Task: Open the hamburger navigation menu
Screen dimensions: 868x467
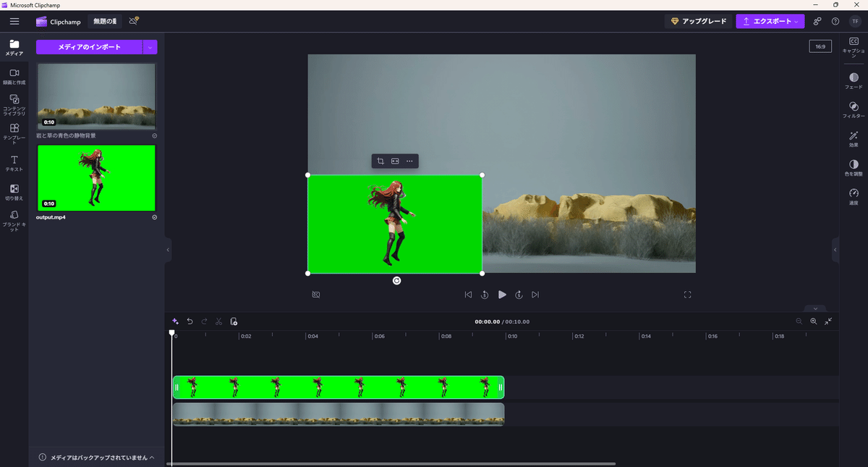Action: pos(14,22)
